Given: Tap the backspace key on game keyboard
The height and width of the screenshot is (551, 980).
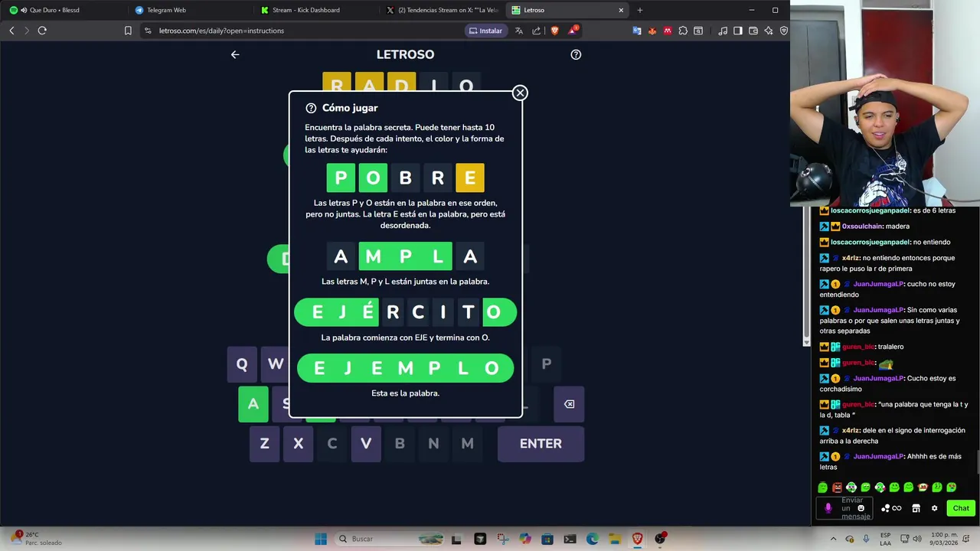Looking at the screenshot, I should click(569, 404).
